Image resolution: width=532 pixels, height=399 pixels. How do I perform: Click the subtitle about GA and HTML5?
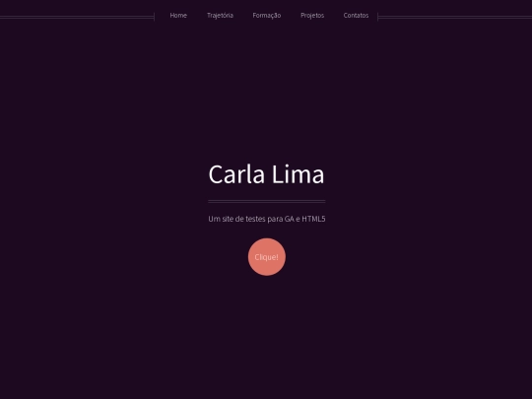pos(267,219)
